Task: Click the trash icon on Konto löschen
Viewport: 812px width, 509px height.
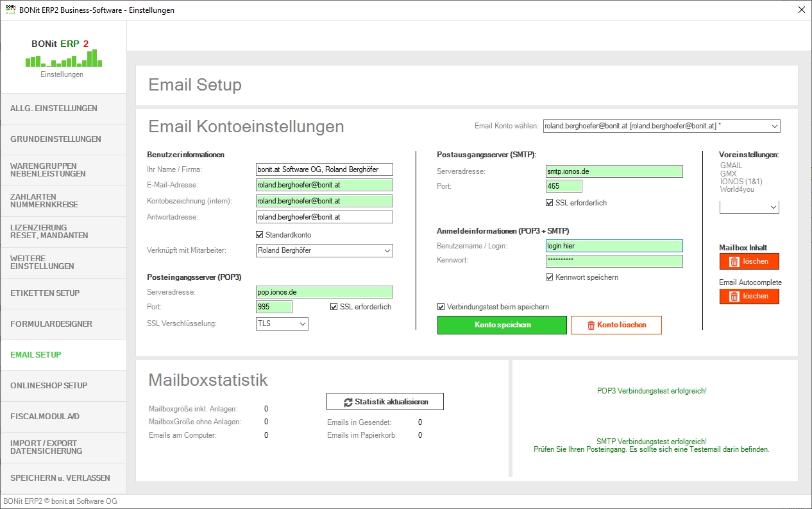Action: [591, 325]
